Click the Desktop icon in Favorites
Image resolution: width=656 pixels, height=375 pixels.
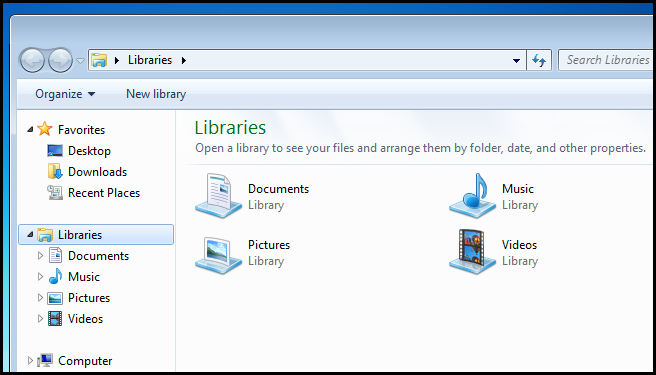point(55,151)
